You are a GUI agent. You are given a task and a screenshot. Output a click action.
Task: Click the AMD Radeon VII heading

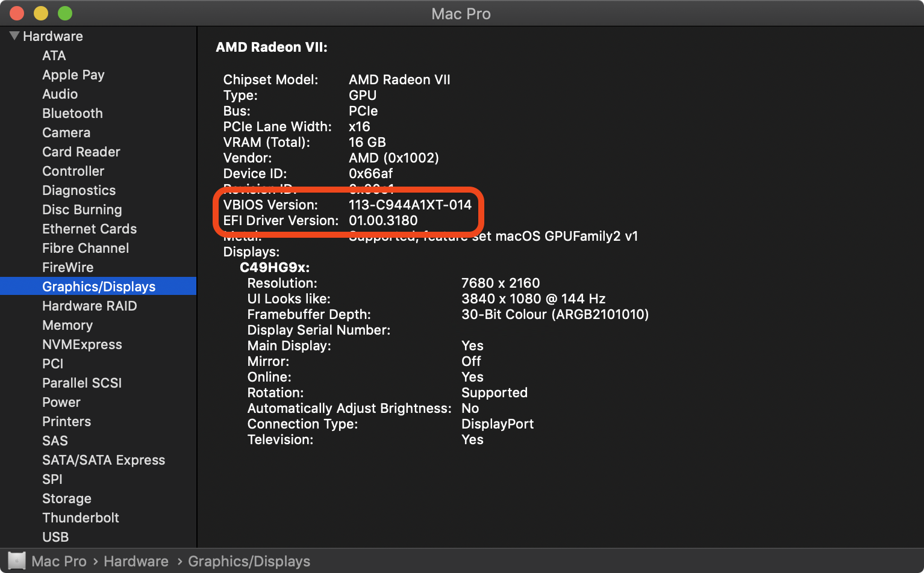tap(272, 47)
